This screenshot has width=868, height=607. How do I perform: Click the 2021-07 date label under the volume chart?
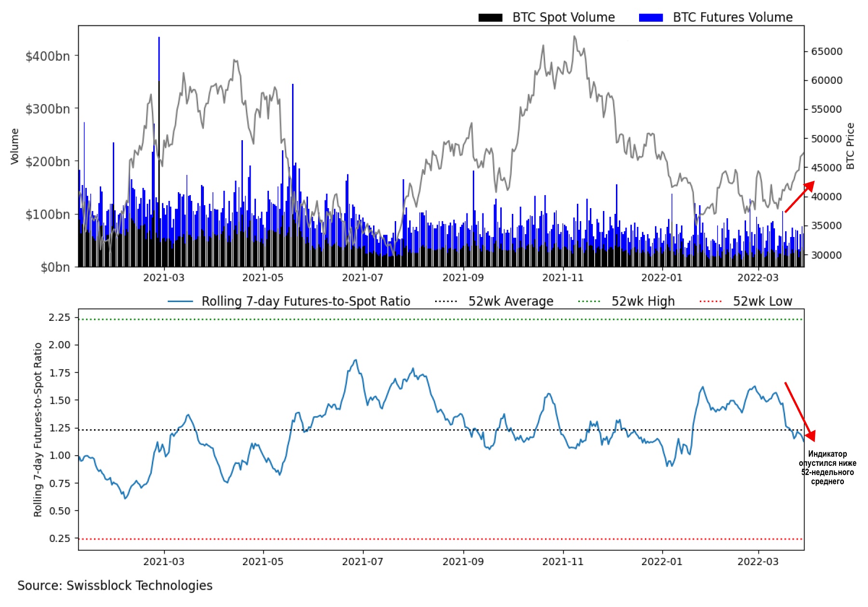(362, 278)
